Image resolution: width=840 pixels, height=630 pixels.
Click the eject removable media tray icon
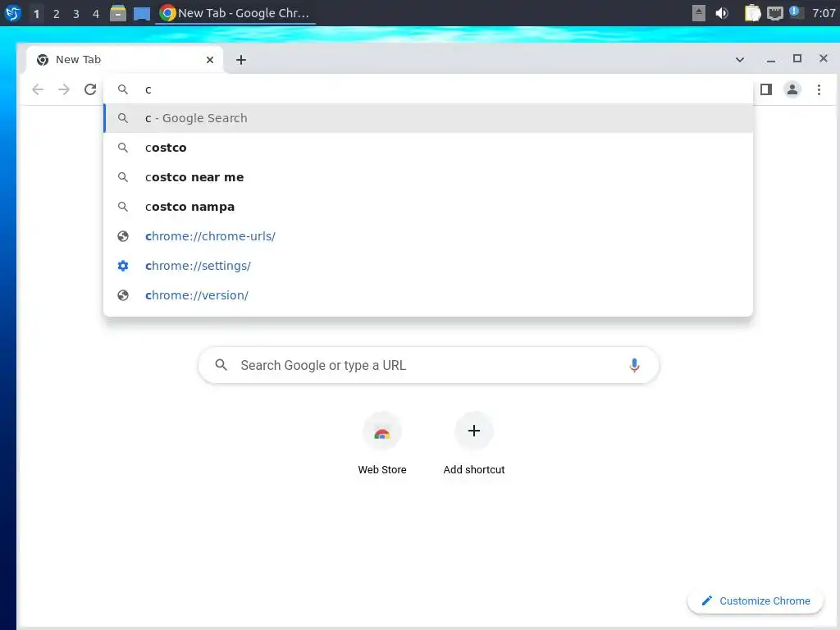699,13
